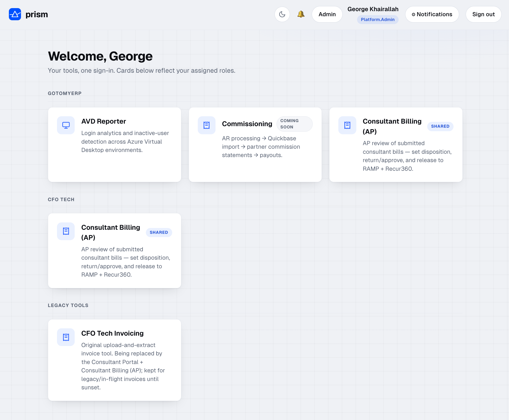Click the AVD Reporter monitor icon
Image resolution: width=509 pixels, height=420 pixels.
point(66,125)
